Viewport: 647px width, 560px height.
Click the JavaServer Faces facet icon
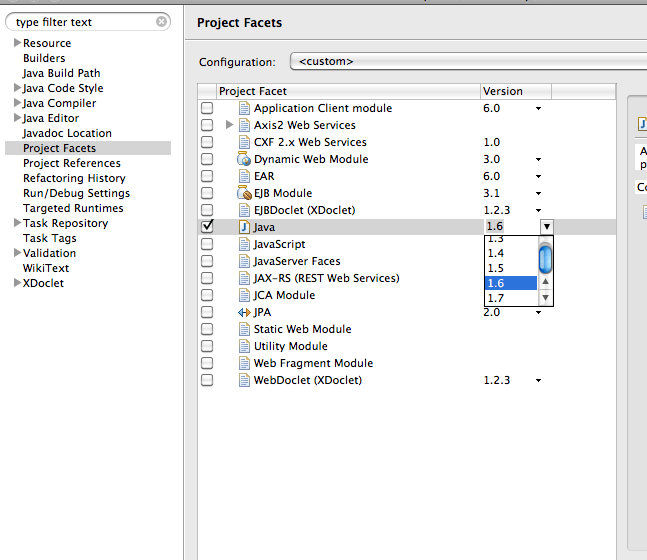[x=244, y=261]
